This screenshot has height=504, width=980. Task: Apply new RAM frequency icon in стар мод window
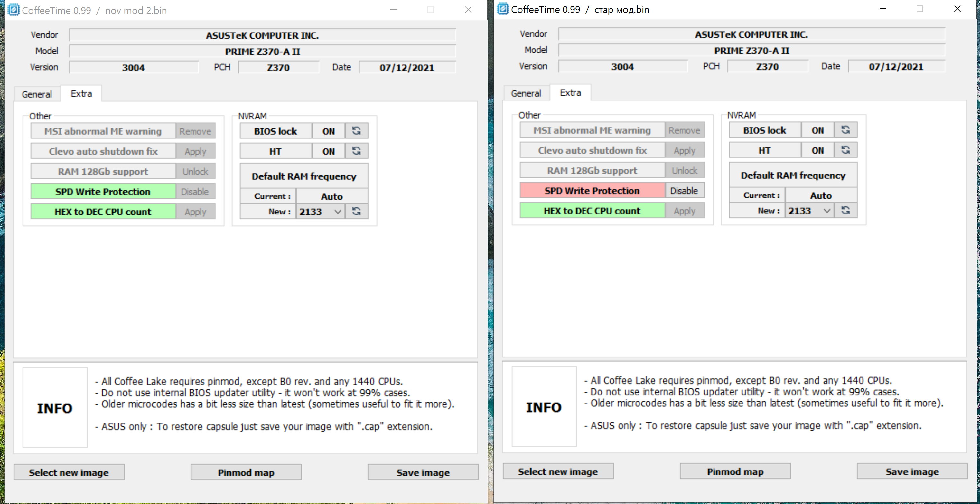pyautogui.click(x=845, y=211)
